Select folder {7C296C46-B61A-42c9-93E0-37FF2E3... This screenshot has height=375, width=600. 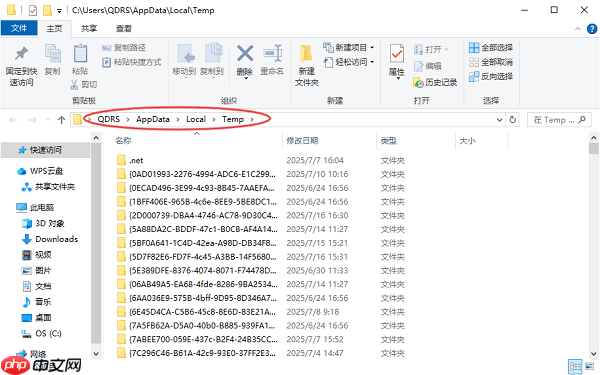pyautogui.click(x=197, y=353)
